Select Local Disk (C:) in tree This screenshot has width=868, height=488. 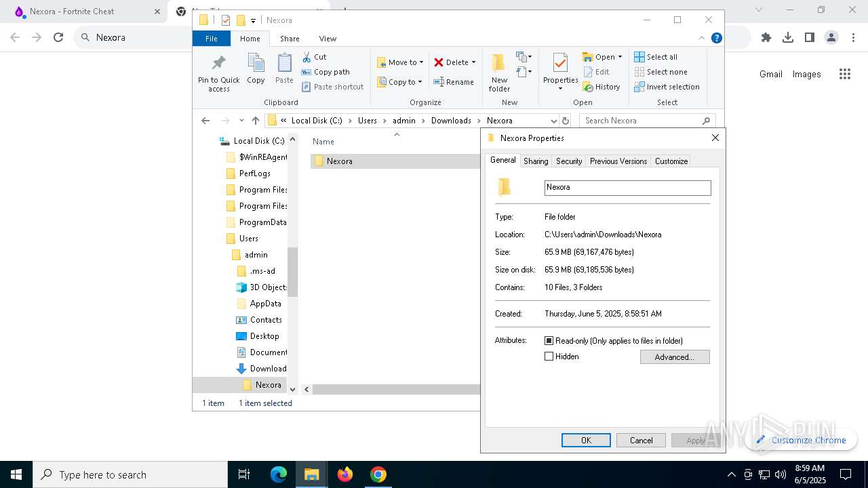click(x=252, y=141)
